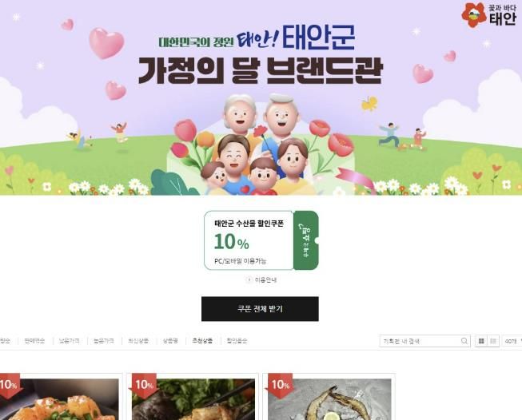Click the Taean flower logo

coord(474,14)
